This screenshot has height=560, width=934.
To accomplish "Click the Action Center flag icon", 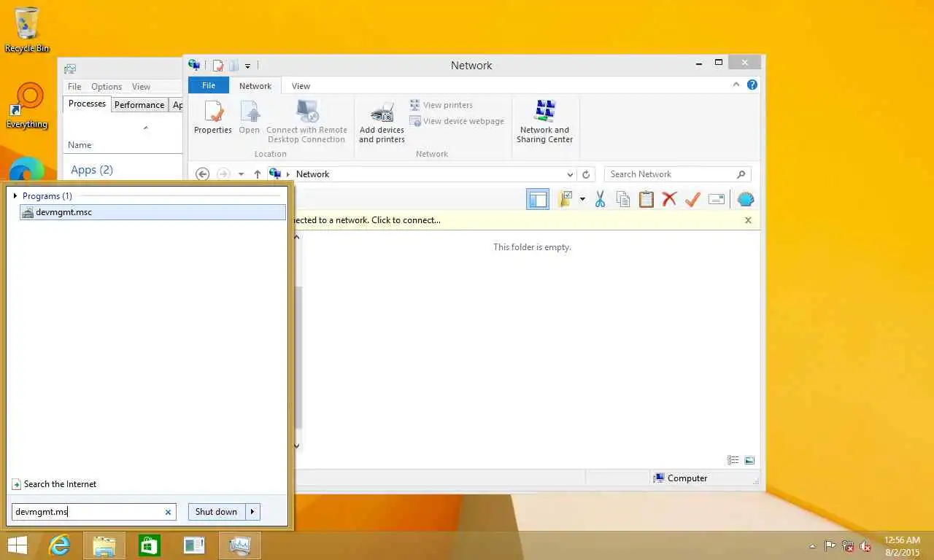I will [x=830, y=546].
